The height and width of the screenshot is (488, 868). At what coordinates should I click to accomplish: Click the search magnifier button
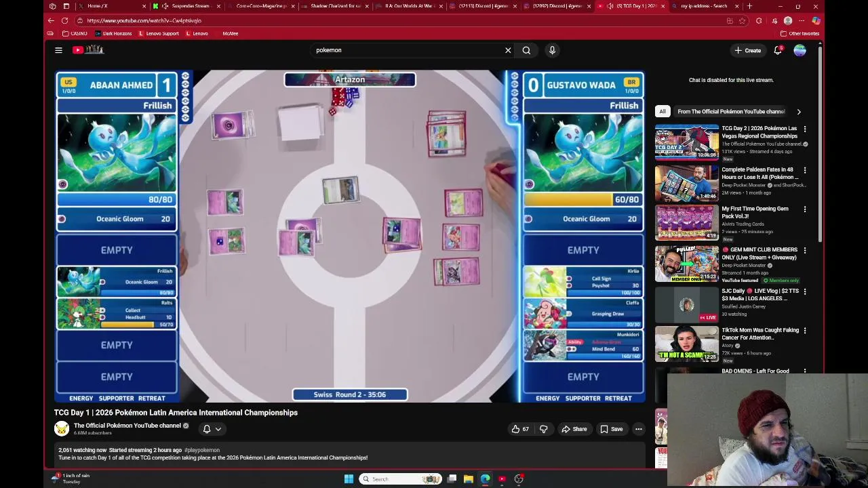pyautogui.click(x=526, y=50)
